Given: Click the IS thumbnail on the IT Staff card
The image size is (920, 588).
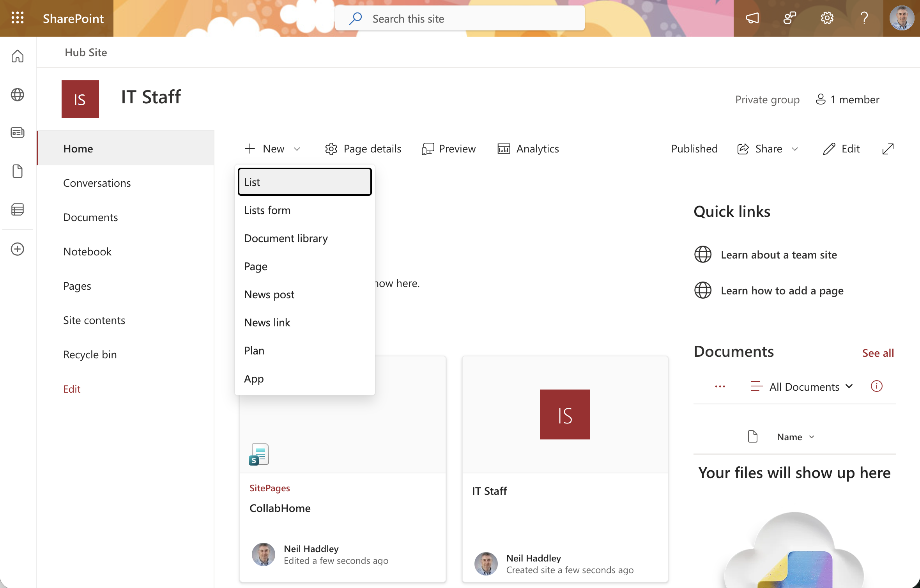Looking at the screenshot, I should [565, 414].
